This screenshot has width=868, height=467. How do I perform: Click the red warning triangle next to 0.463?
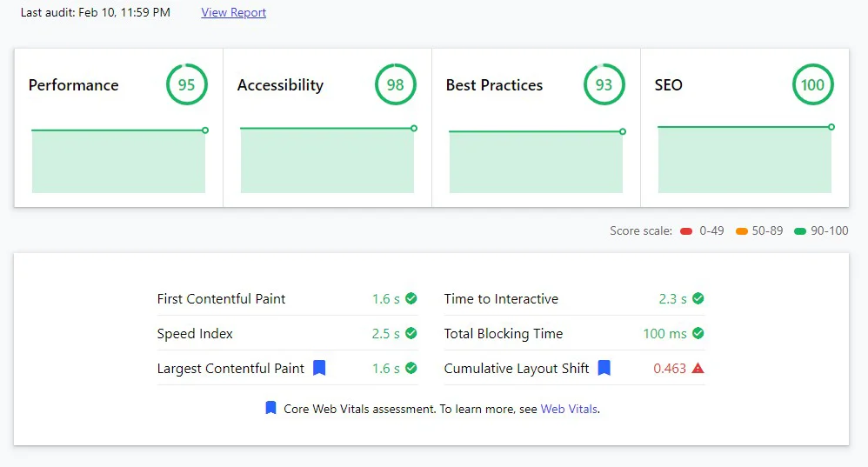pos(698,368)
